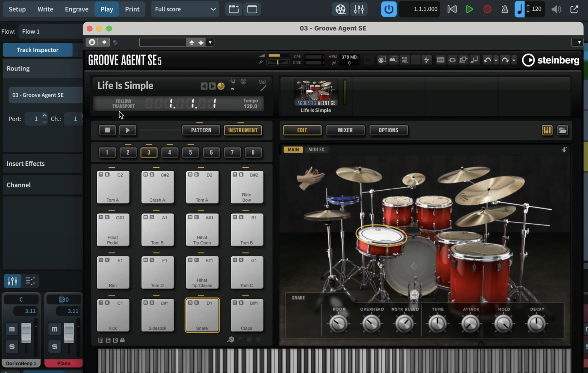Click the PATTERN button
The height and width of the screenshot is (373, 588).
(x=201, y=130)
